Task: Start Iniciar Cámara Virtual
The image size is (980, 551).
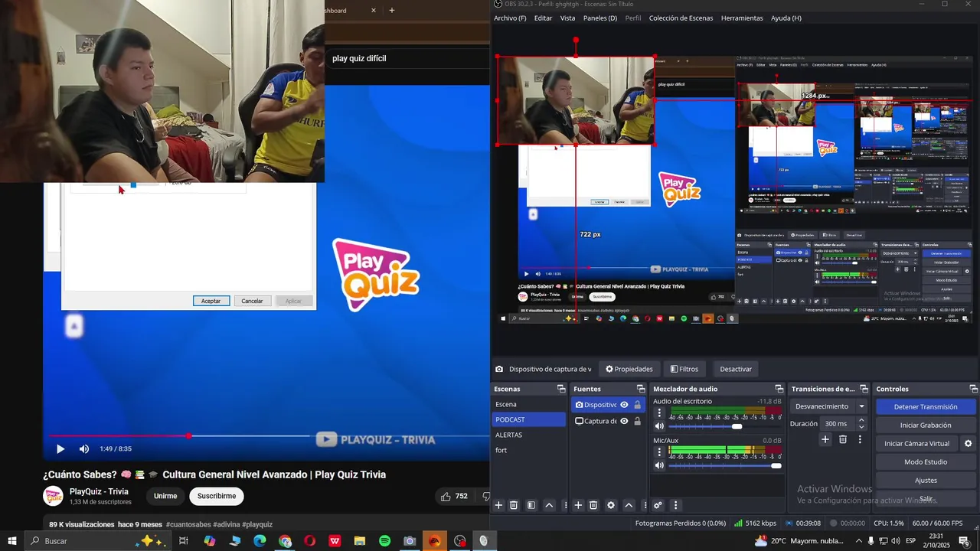Action: coord(916,443)
